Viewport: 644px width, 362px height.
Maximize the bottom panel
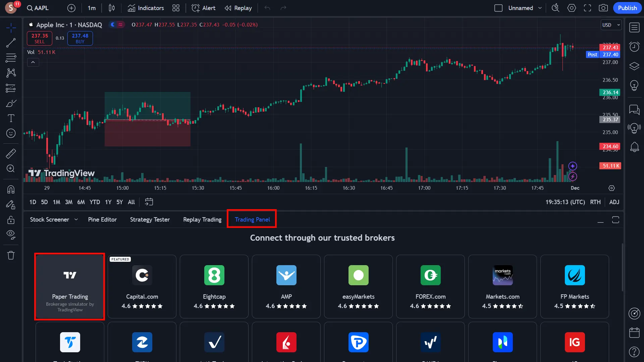pyautogui.click(x=615, y=220)
